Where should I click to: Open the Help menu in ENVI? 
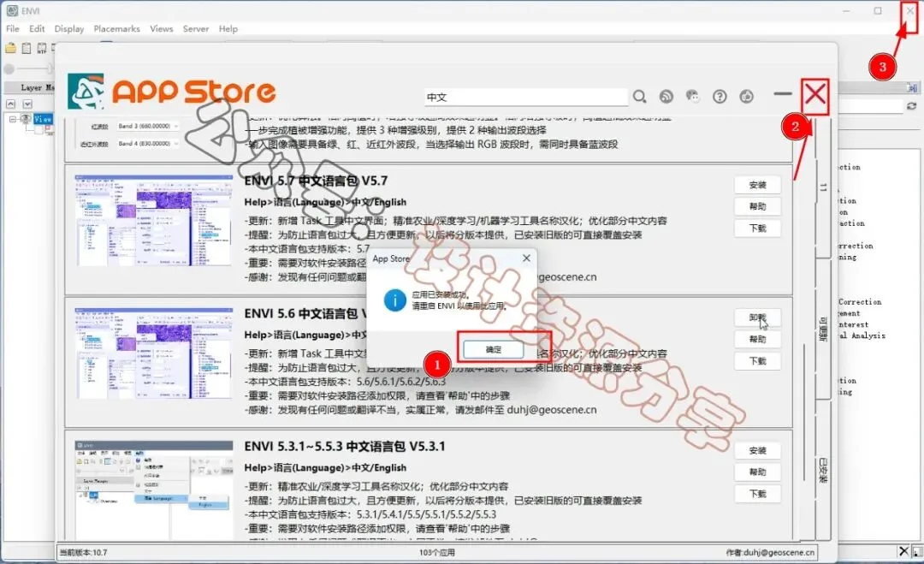[x=228, y=28]
